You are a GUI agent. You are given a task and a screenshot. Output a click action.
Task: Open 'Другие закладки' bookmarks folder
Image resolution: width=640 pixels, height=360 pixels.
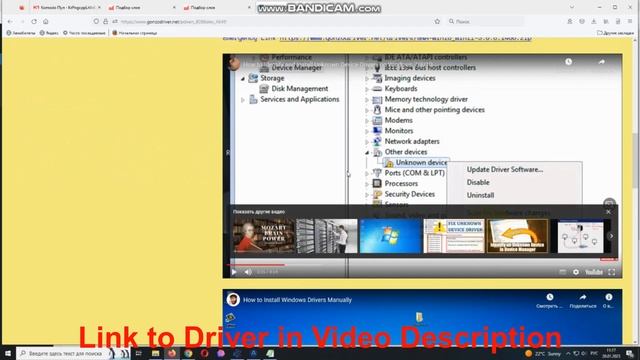tap(616, 33)
